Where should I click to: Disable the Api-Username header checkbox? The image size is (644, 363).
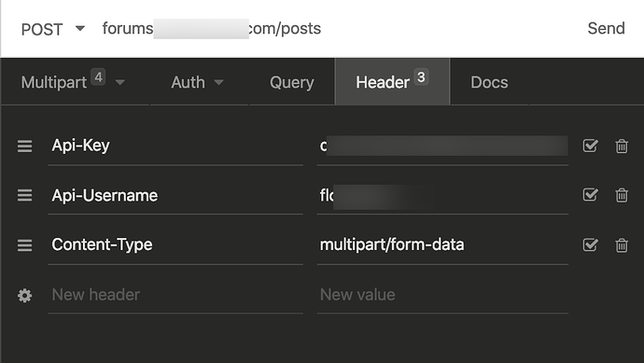tap(590, 195)
